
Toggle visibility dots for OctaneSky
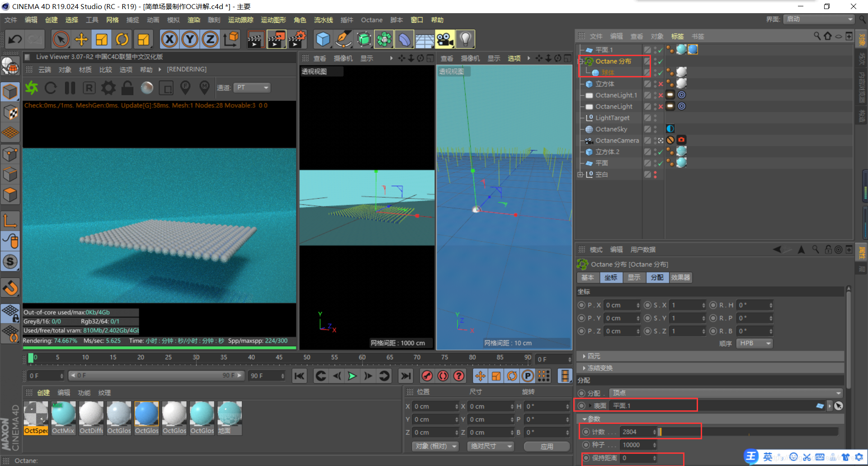(655, 129)
